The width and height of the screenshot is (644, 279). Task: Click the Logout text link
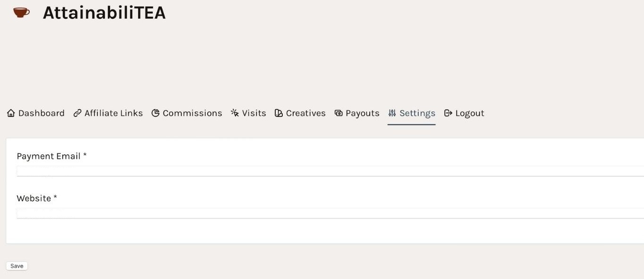click(x=470, y=113)
